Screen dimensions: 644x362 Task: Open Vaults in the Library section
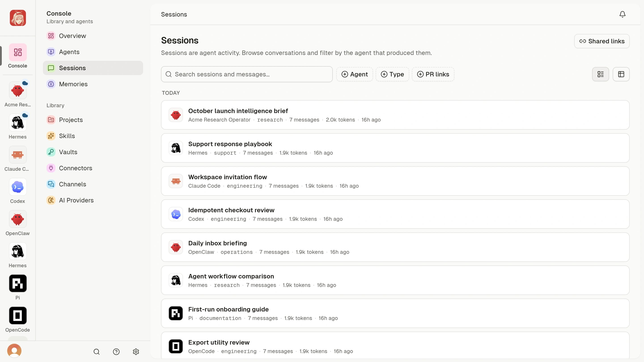[x=93, y=152]
